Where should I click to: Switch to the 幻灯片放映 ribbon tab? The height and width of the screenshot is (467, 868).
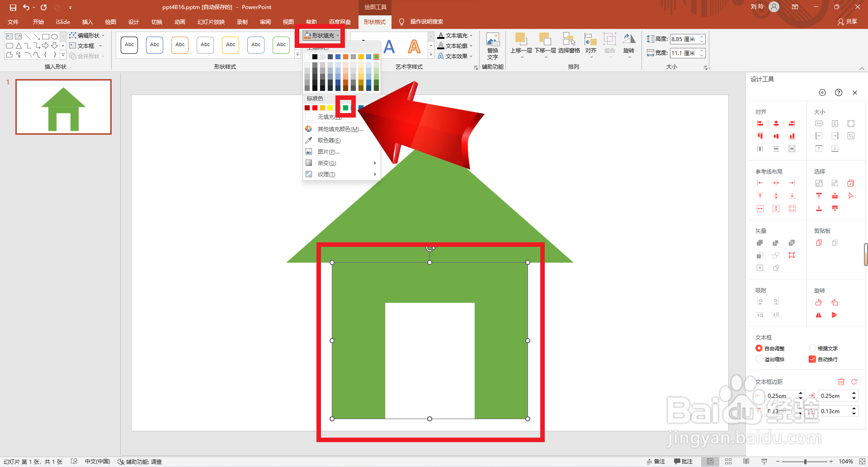211,22
